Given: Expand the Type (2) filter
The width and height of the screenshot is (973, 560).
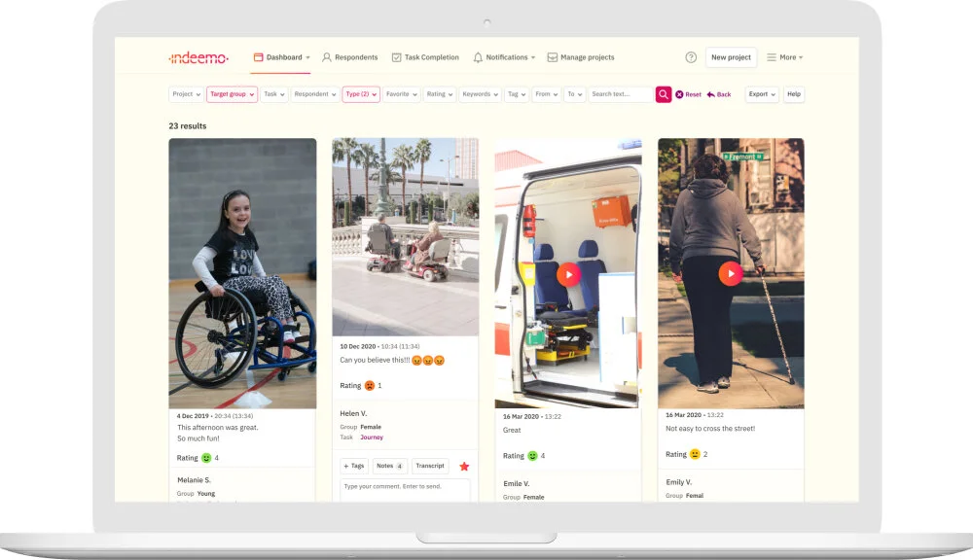Looking at the screenshot, I should click(360, 94).
